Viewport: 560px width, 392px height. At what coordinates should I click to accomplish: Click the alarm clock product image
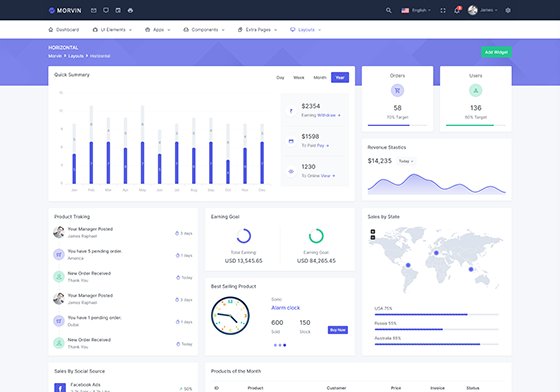[x=230, y=316]
